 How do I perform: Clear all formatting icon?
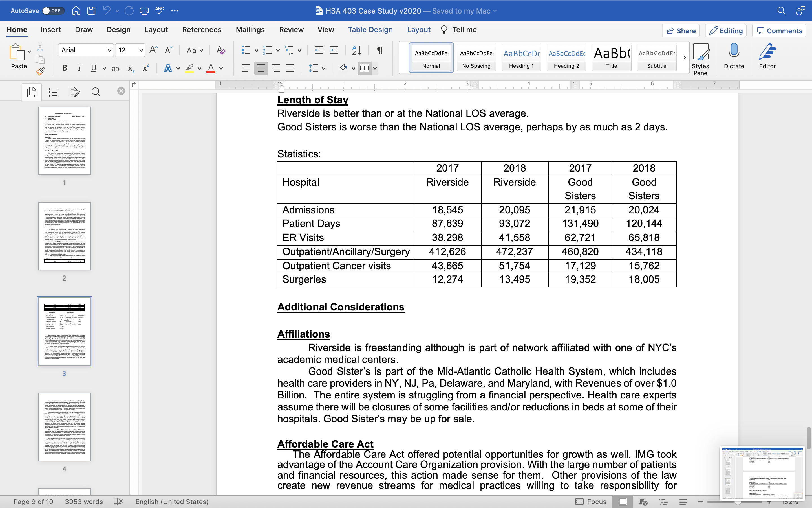point(220,50)
